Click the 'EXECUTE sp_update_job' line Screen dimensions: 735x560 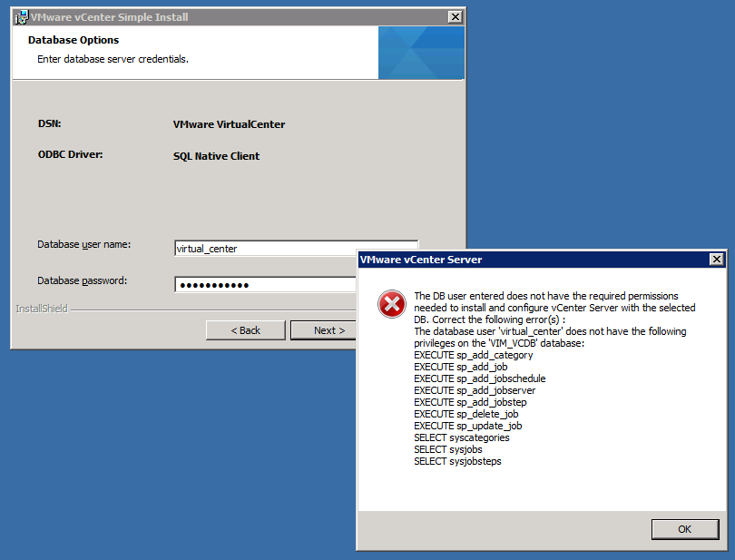(468, 426)
